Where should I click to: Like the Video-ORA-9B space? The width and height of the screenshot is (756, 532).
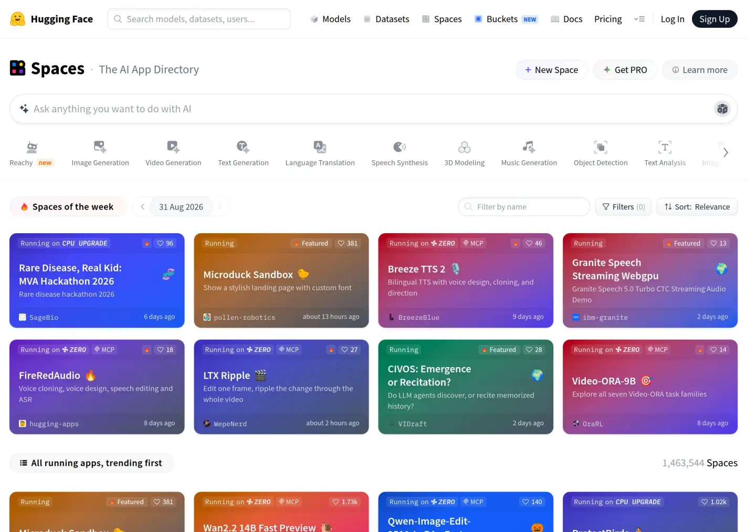click(x=718, y=350)
